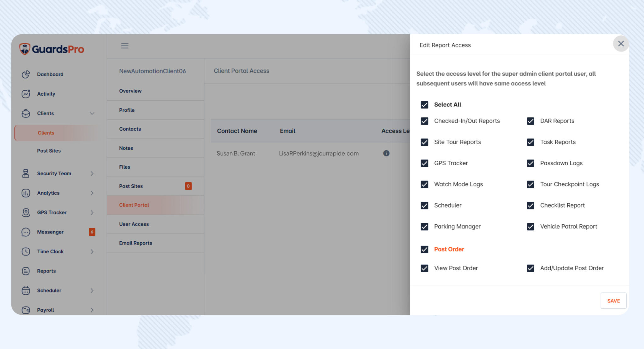Click the Time Clock icon
Image resolution: width=644 pixels, height=349 pixels.
coord(26,251)
